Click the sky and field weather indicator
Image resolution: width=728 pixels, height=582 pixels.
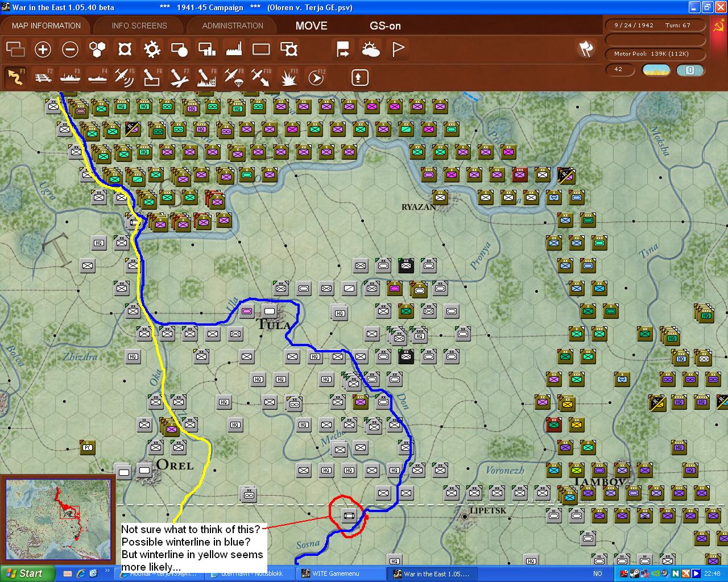coord(656,70)
